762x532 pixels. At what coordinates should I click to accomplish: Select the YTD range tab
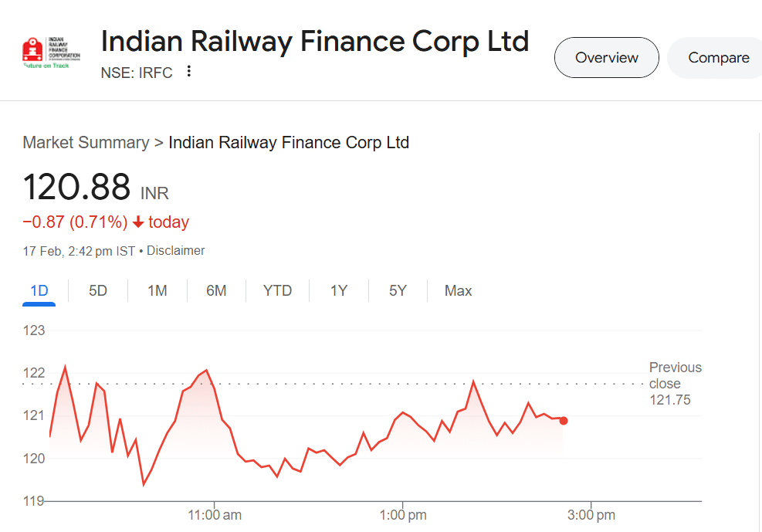[x=277, y=290]
